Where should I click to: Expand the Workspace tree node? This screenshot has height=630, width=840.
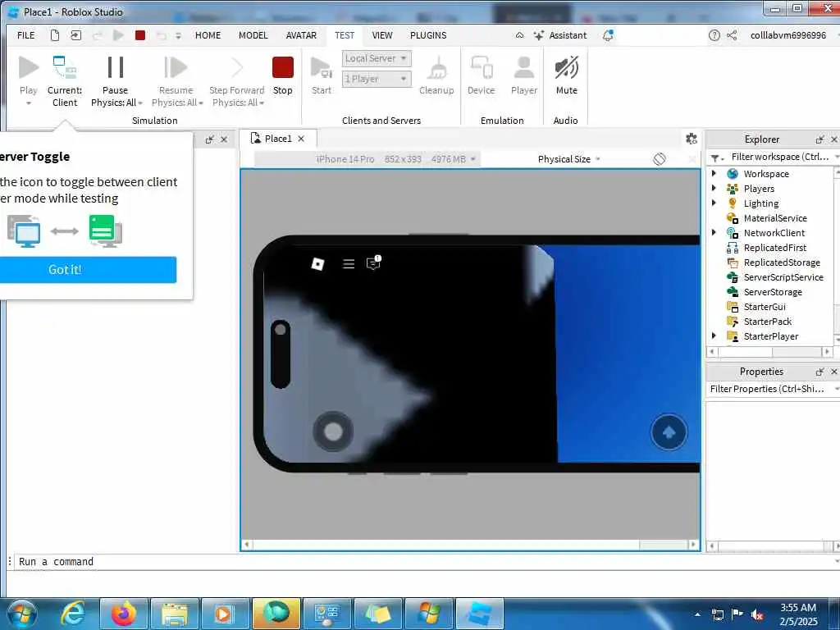[x=714, y=174]
